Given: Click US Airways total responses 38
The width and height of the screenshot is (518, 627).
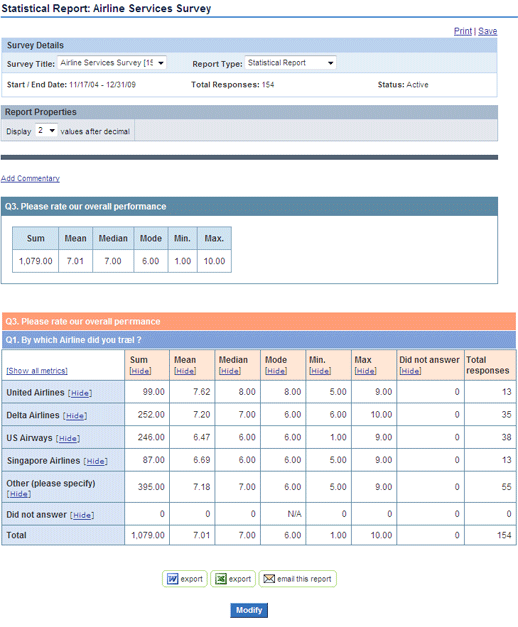Looking at the screenshot, I should click(x=506, y=437).
